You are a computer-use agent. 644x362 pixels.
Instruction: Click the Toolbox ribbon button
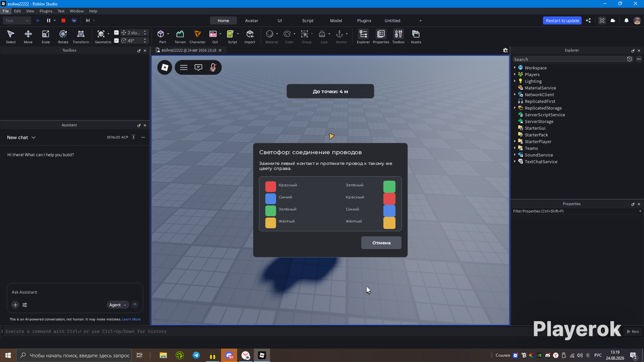pyautogui.click(x=398, y=37)
